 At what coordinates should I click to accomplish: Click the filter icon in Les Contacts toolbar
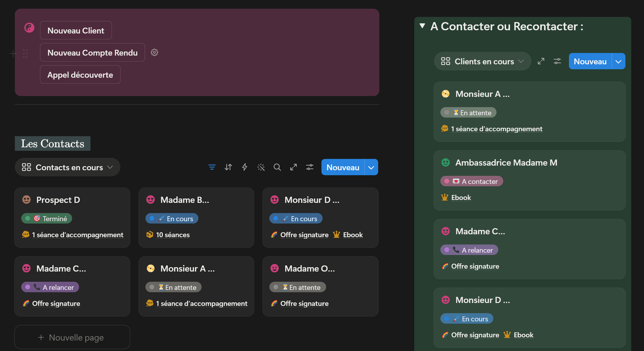[212, 167]
